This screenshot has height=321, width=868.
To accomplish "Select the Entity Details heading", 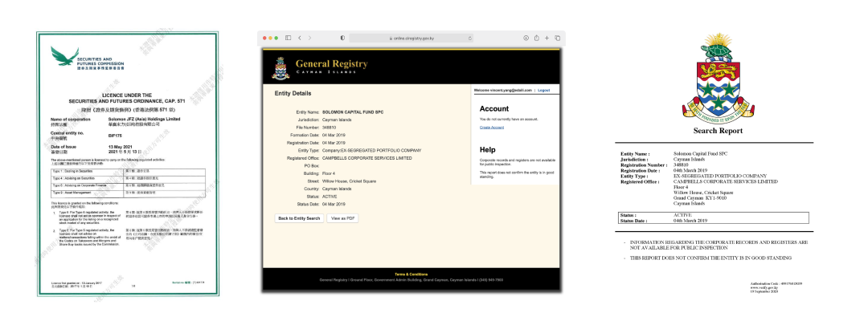I will (x=293, y=93).
